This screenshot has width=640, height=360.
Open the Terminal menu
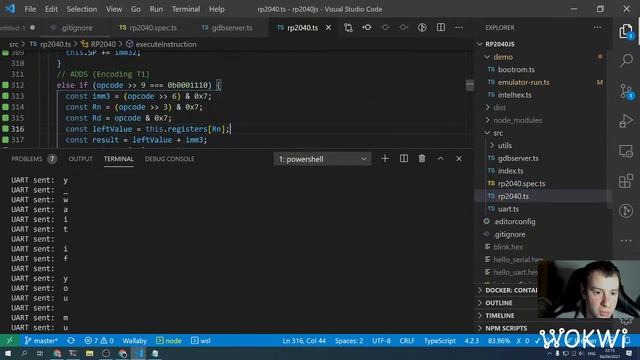[x=186, y=9]
